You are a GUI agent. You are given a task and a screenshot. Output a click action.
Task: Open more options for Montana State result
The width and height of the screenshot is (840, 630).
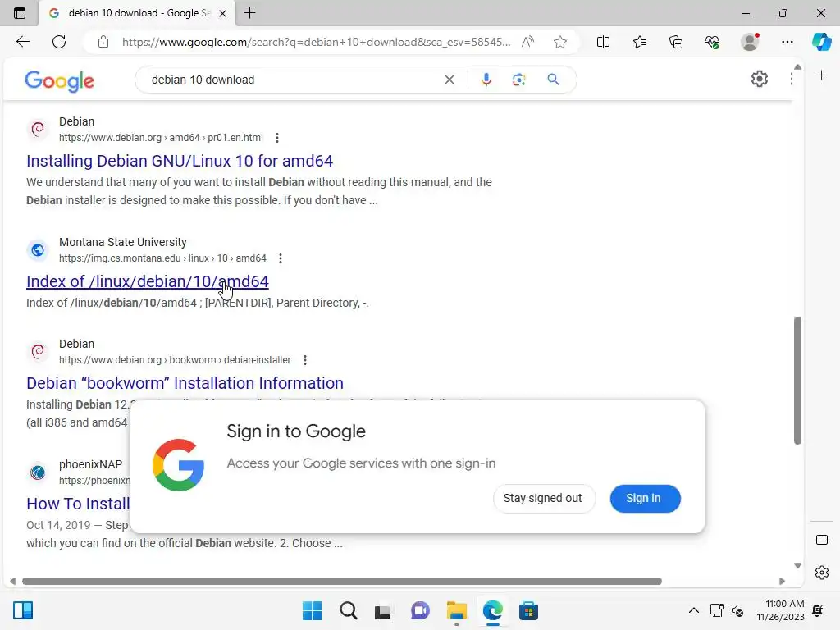point(281,258)
